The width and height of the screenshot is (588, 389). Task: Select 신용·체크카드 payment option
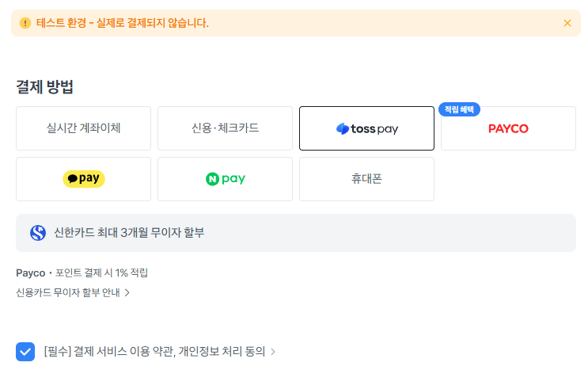tap(225, 128)
